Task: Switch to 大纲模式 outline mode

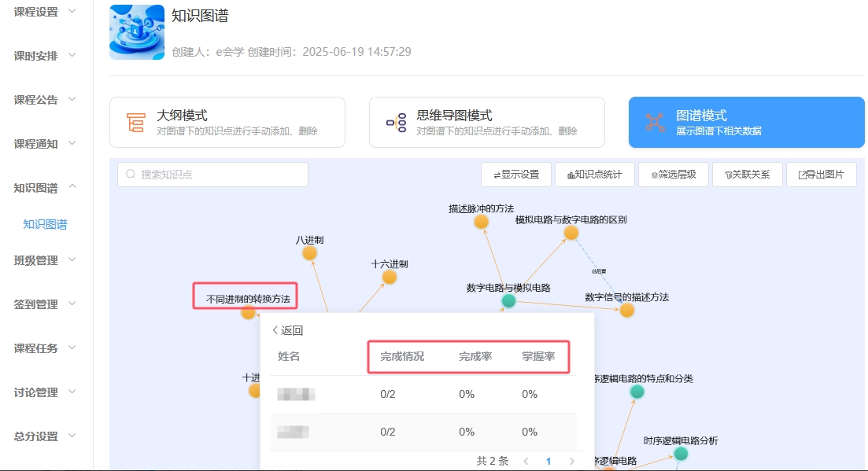Action: click(x=227, y=122)
